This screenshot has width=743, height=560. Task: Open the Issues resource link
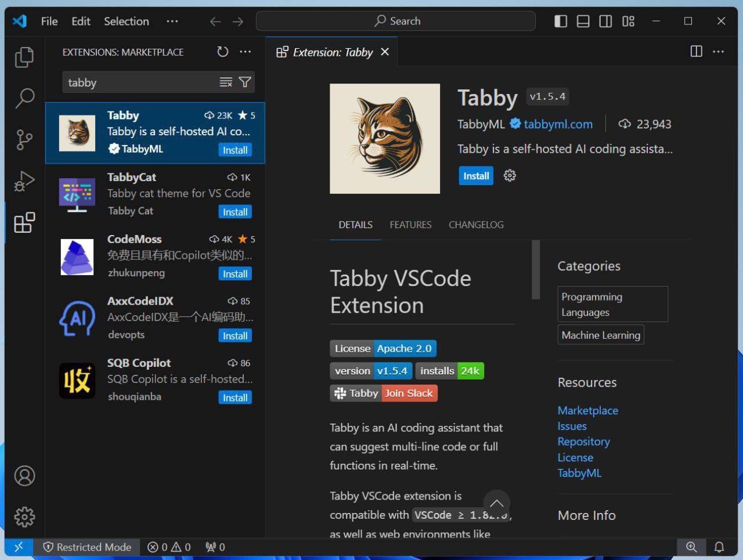572,426
